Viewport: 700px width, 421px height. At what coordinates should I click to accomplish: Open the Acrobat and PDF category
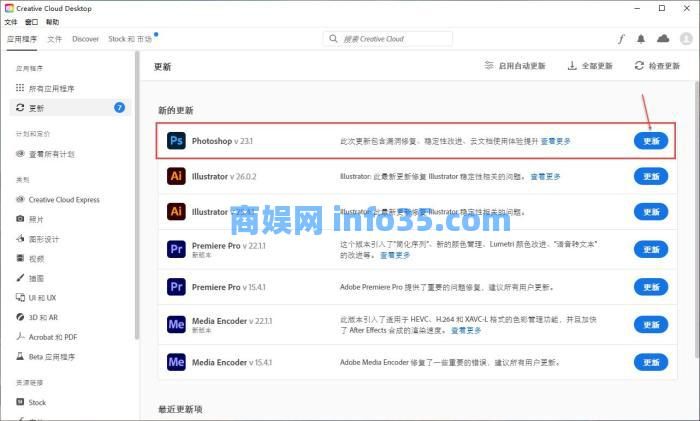(x=46, y=337)
